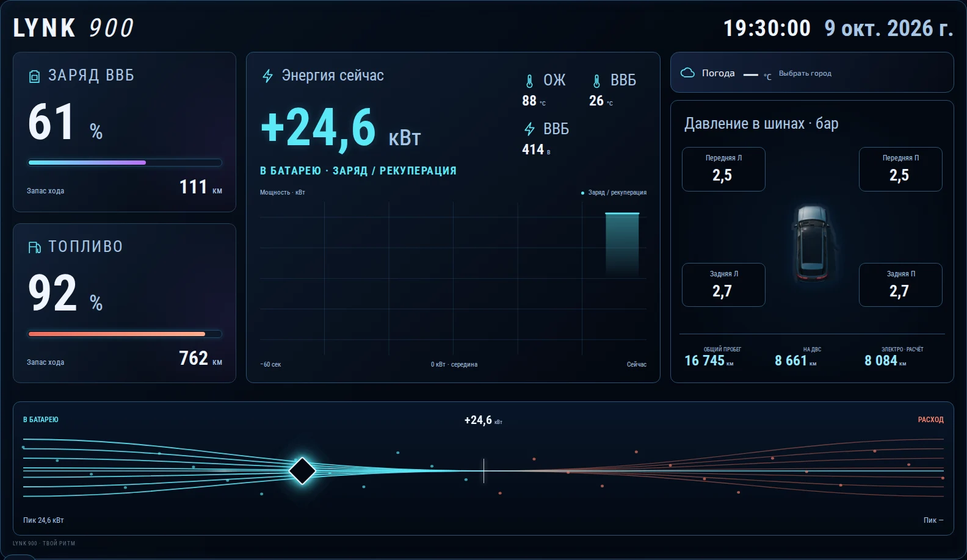Image resolution: width=967 pixels, height=560 pixels.
Task: Select the Передняя П tire pressure tile
Action: tap(900, 169)
